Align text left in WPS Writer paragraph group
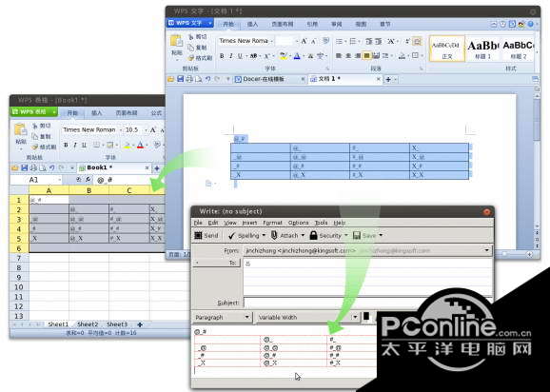This screenshot has height=392, width=550. pyautogui.click(x=339, y=55)
